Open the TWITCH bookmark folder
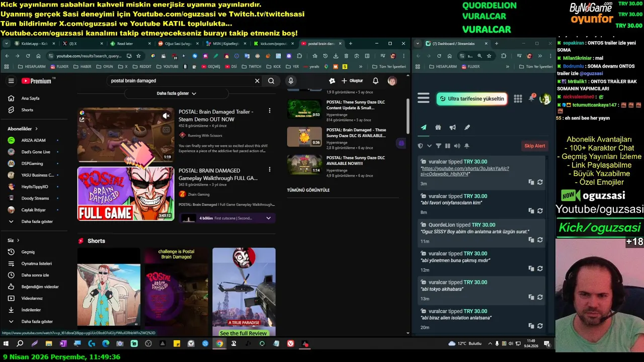 [x=252, y=66]
